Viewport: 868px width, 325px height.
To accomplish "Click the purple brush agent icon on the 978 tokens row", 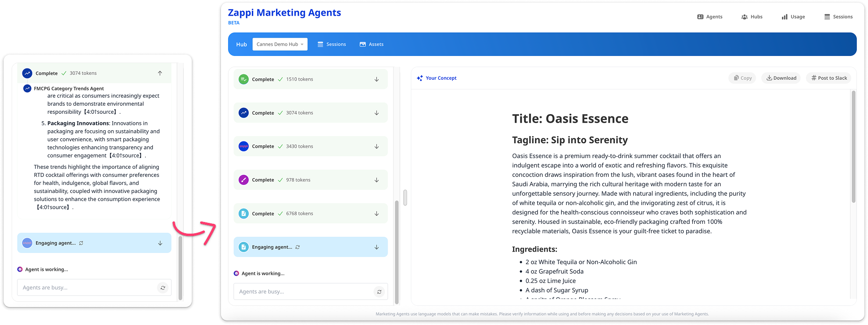I will point(243,180).
